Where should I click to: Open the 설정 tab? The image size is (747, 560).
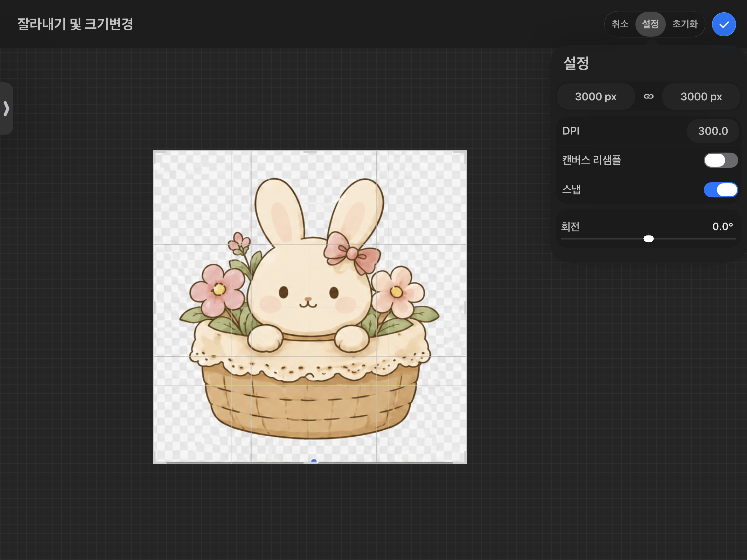tap(650, 24)
